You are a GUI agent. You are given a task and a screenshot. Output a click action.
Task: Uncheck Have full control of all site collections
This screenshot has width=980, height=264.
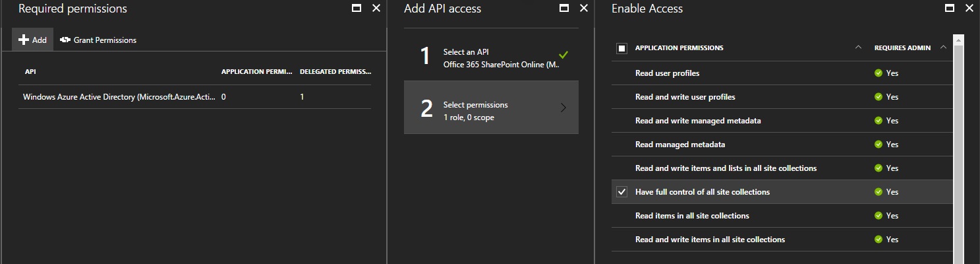(621, 192)
